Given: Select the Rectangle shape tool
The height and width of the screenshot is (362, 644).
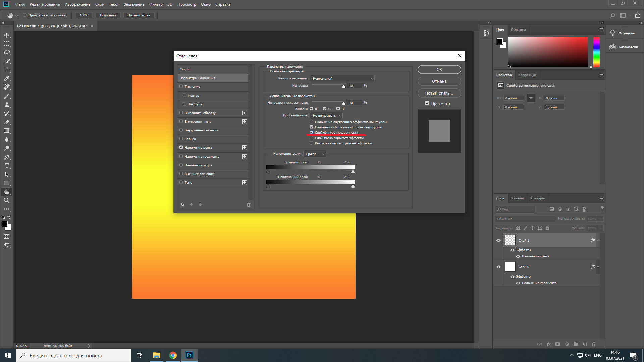Looking at the screenshot, I should 7,183.
